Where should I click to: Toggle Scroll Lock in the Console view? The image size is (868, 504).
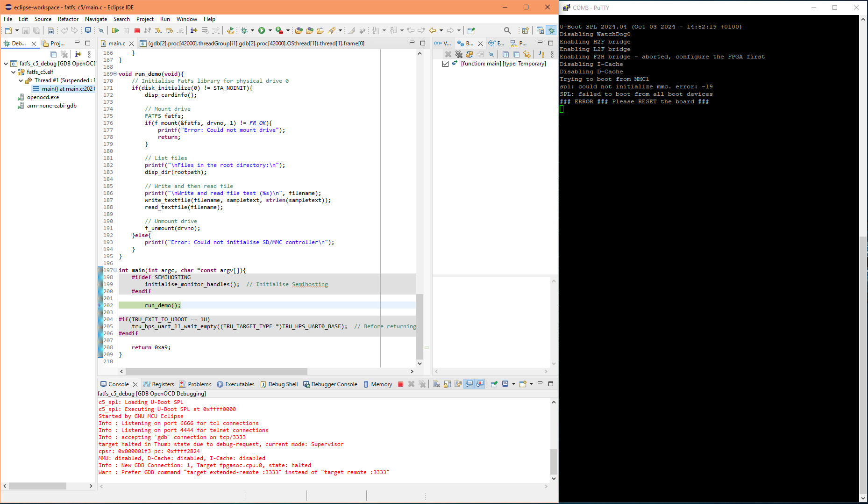coord(447,384)
